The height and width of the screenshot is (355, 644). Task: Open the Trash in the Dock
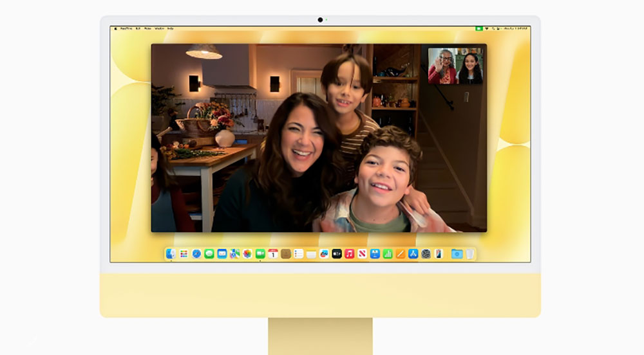470,254
